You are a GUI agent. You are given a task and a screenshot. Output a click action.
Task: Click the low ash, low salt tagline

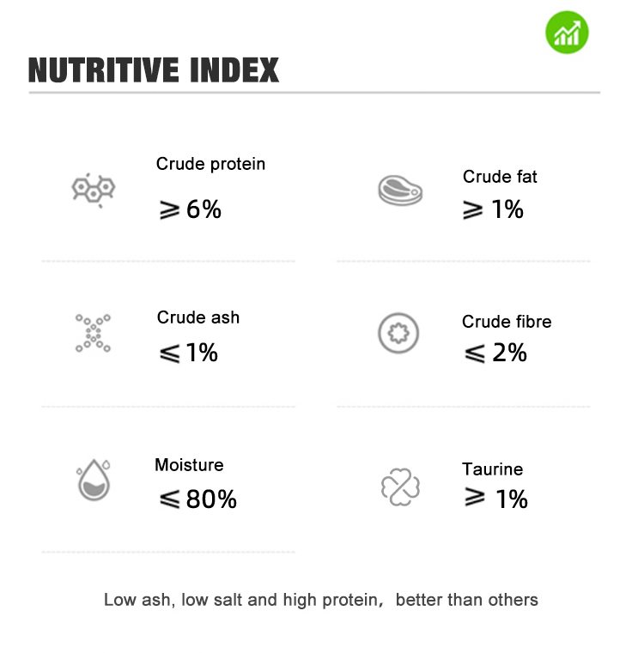click(x=321, y=600)
